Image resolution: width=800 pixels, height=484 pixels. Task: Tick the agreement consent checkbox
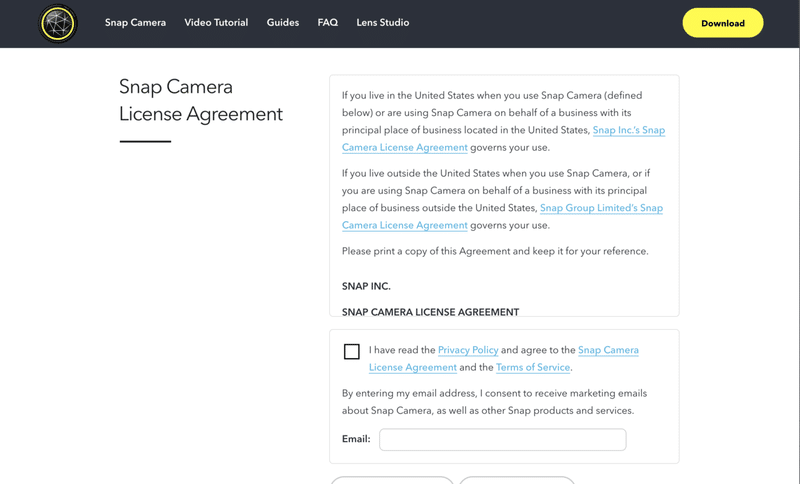click(352, 351)
